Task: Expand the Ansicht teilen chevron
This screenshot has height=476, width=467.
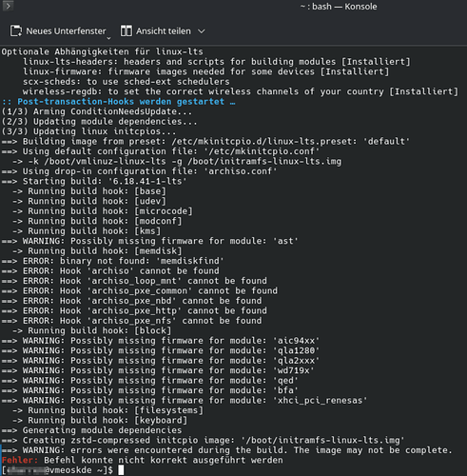Action: point(202,31)
